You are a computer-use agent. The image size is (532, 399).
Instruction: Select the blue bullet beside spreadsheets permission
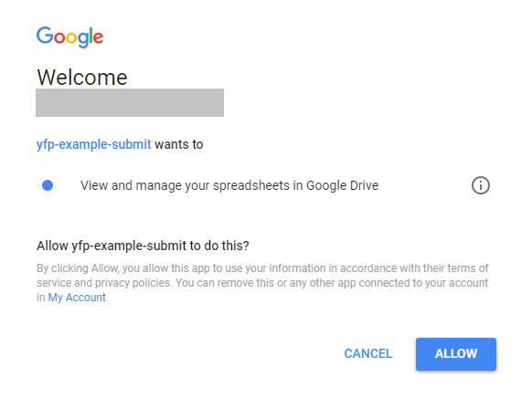[x=48, y=185]
